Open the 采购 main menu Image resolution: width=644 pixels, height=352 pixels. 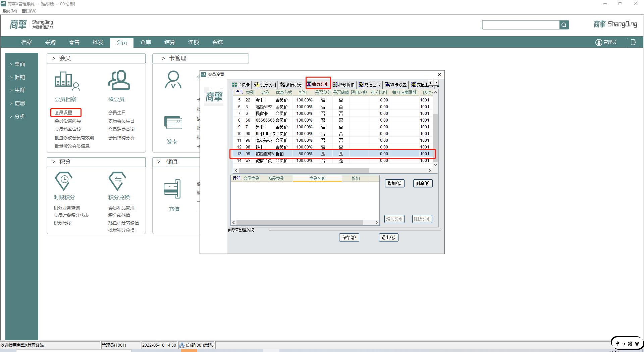point(50,42)
